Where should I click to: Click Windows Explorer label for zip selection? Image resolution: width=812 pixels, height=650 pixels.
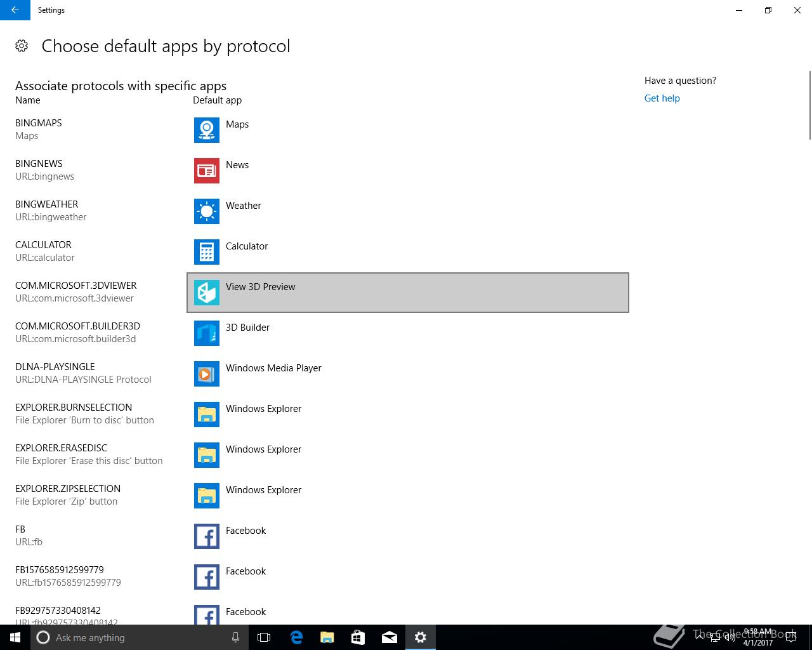(263, 490)
